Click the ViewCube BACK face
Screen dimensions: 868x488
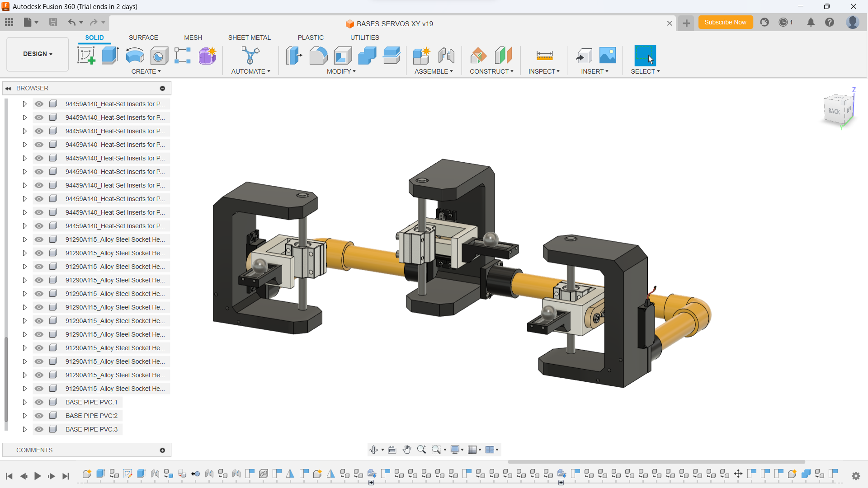834,111
